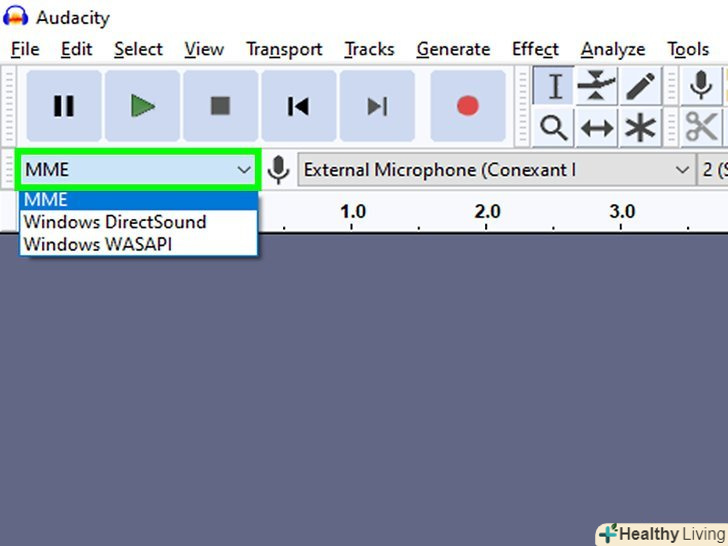728x546 pixels.
Task: Skip to end of the track
Action: (x=377, y=106)
